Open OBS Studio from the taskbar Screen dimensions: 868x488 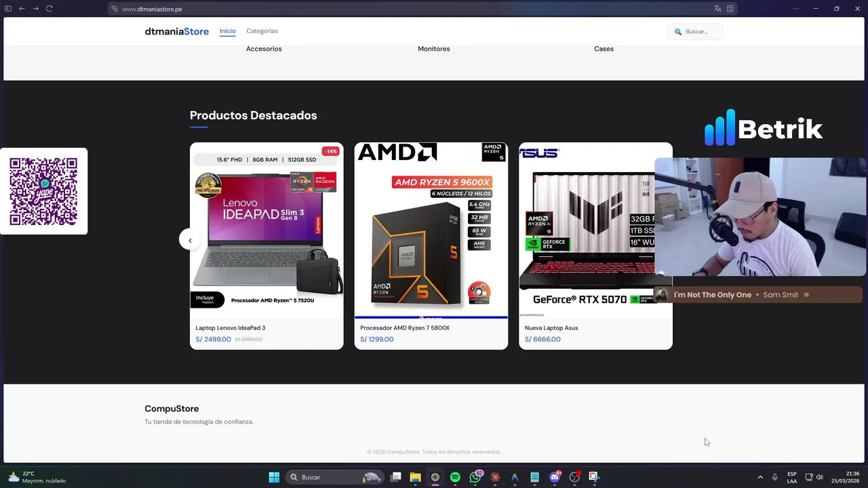point(574,477)
